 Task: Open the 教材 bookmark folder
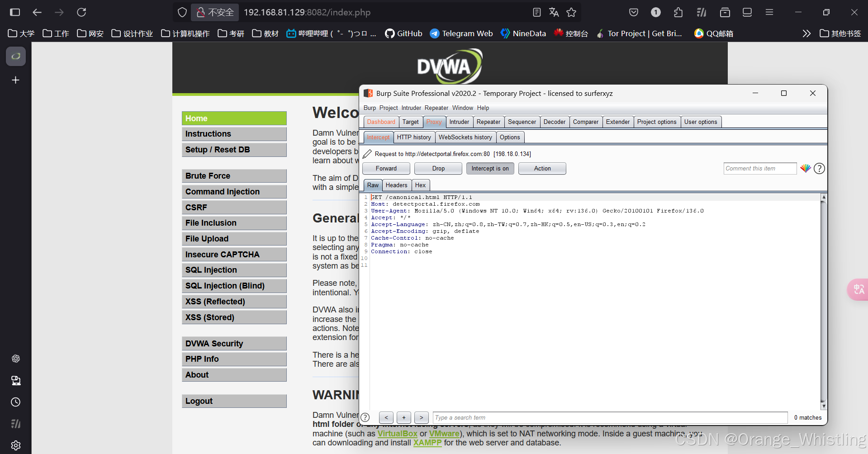point(266,33)
